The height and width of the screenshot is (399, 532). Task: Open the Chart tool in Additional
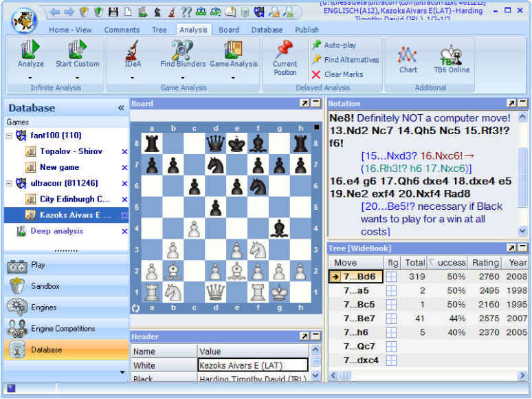click(x=408, y=56)
